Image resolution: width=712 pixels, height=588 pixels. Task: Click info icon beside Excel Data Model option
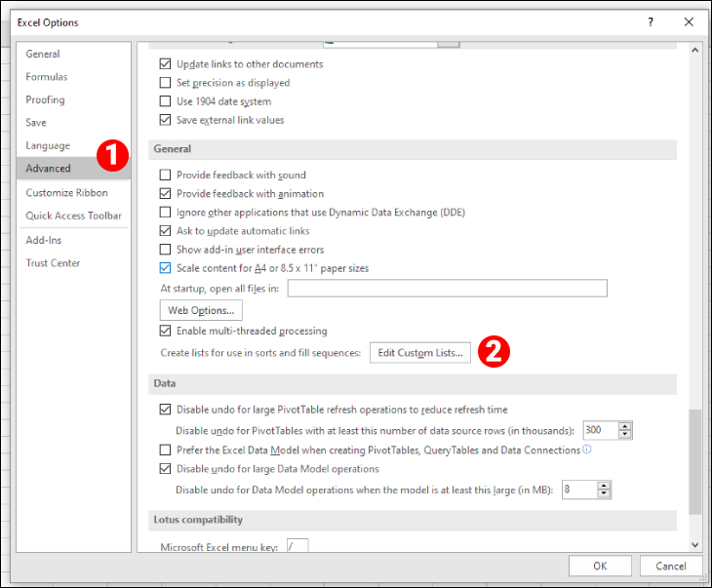(x=587, y=450)
